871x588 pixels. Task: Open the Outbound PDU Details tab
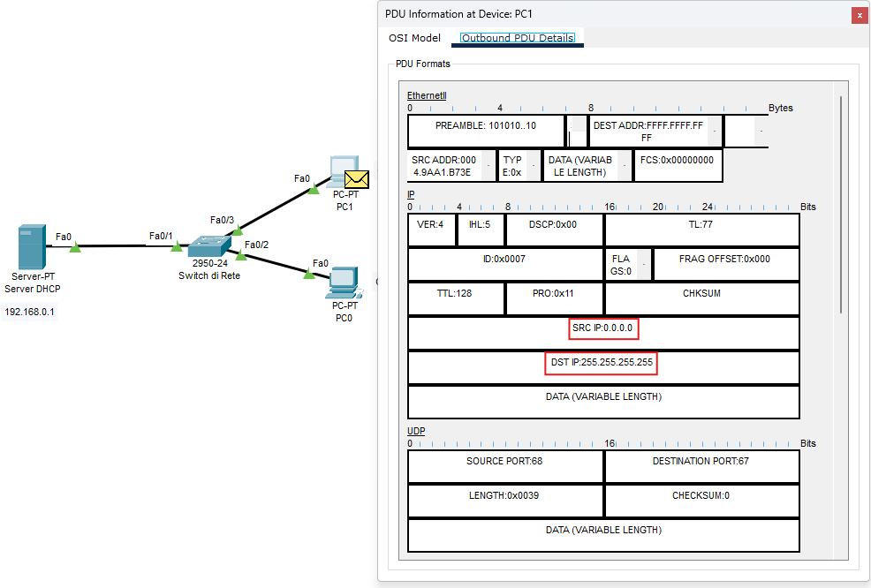[x=518, y=38]
